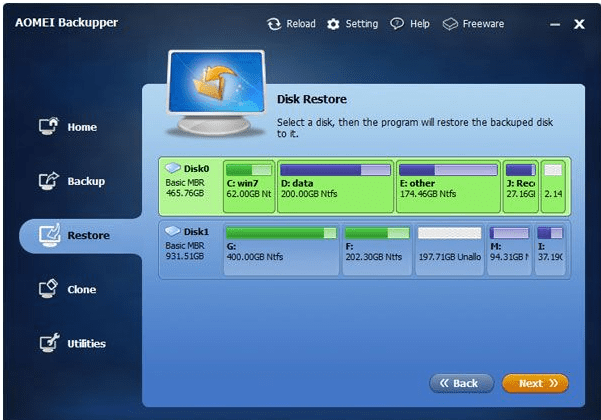Select the 197.71GB Unallocated block
Viewport: 601px width, 420px height.
[450, 249]
